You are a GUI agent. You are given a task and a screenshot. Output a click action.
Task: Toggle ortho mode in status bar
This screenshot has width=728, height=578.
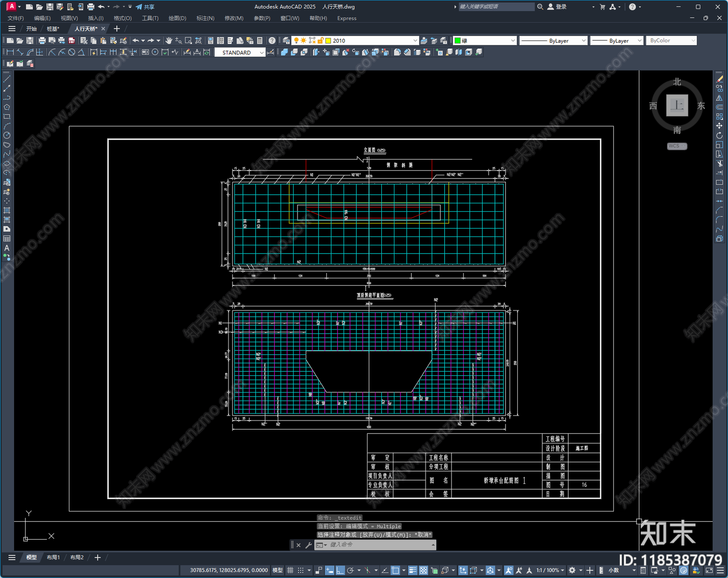coord(340,570)
